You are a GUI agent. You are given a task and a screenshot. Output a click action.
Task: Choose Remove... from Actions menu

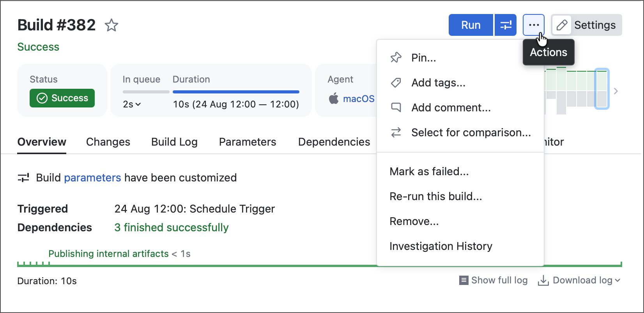click(x=460, y=221)
